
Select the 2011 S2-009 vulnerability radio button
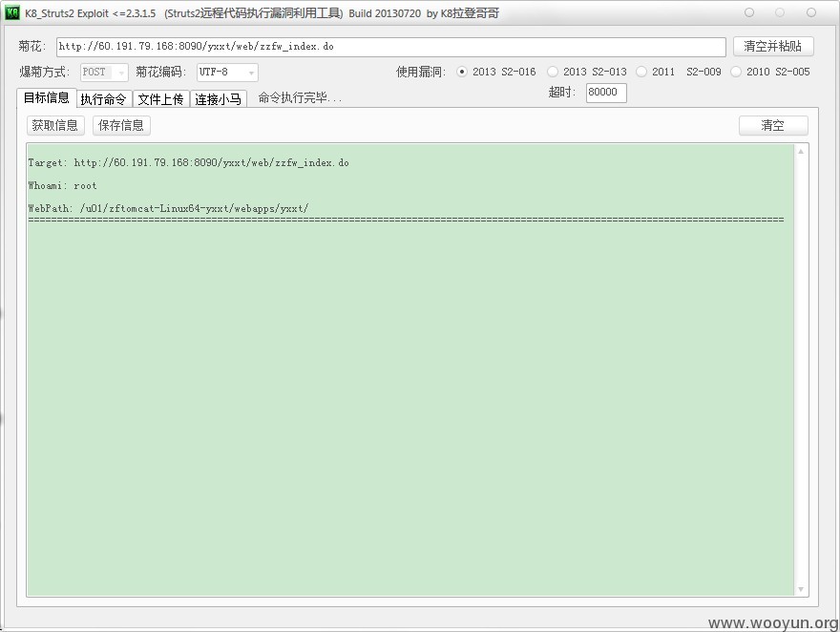[x=641, y=72]
